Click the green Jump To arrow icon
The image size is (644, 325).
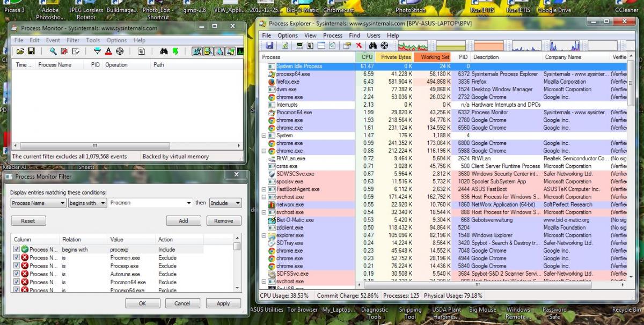click(175, 51)
